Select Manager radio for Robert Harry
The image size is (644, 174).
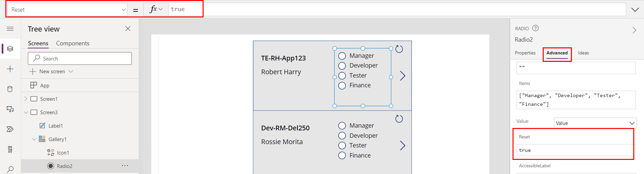coord(342,56)
